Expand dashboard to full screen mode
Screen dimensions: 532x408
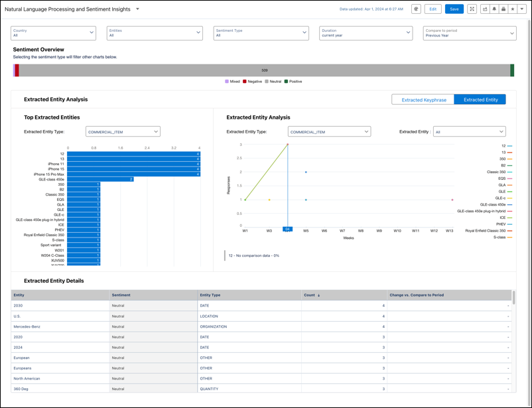tap(472, 9)
